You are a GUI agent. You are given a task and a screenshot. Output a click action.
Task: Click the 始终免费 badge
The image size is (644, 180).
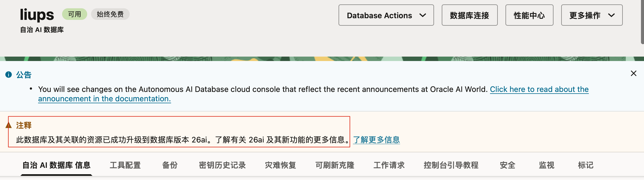(x=110, y=14)
